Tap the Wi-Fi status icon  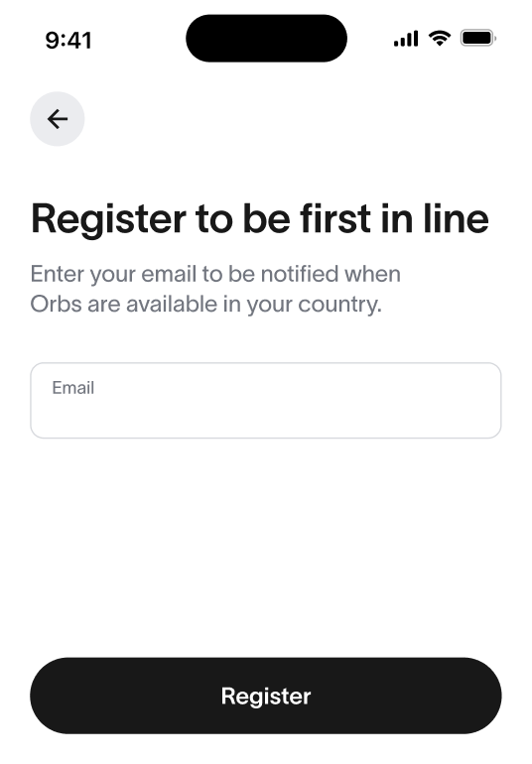tap(440, 39)
